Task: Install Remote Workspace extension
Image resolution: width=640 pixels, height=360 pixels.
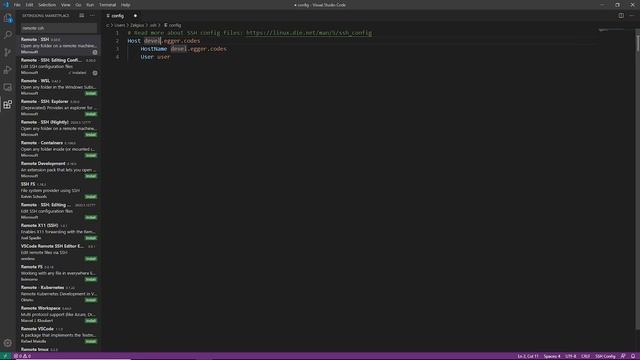Action: pyautogui.click(x=91, y=321)
